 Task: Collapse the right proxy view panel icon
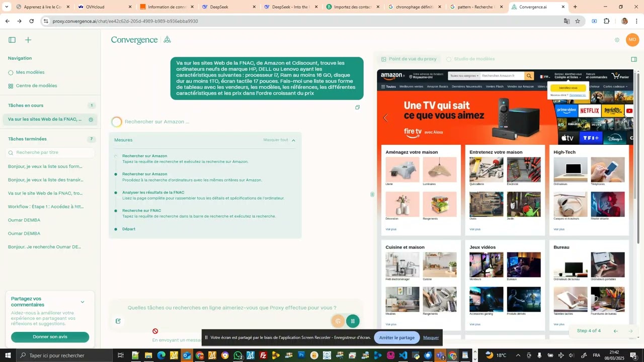pyautogui.click(x=634, y=59)
